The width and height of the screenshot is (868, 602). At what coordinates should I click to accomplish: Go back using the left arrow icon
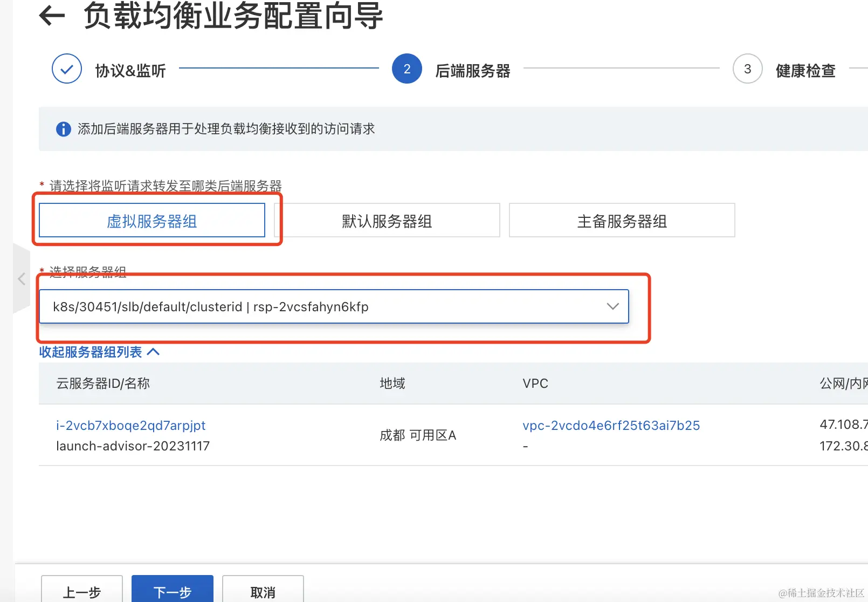pos(52,16)
